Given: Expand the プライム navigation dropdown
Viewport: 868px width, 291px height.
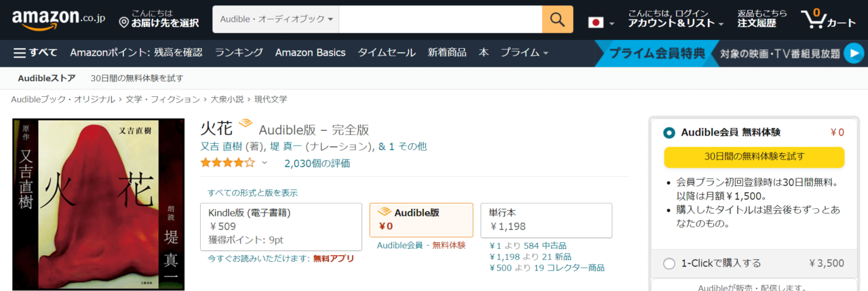Looking at the screenshot, I should tap(524, 53).
